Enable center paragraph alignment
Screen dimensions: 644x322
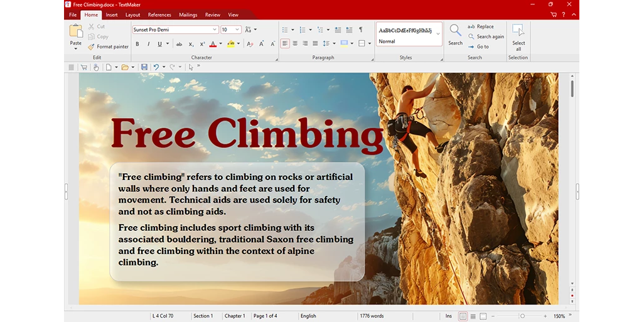click(295, 43)
